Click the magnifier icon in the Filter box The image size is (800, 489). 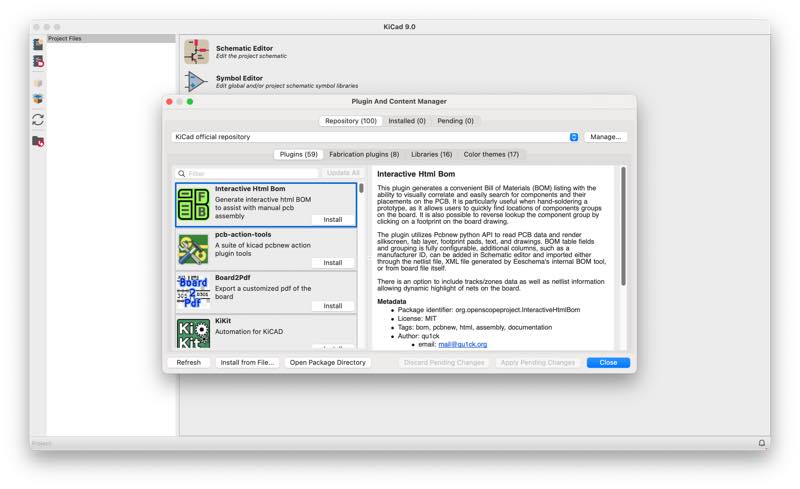tap(182, 174)
